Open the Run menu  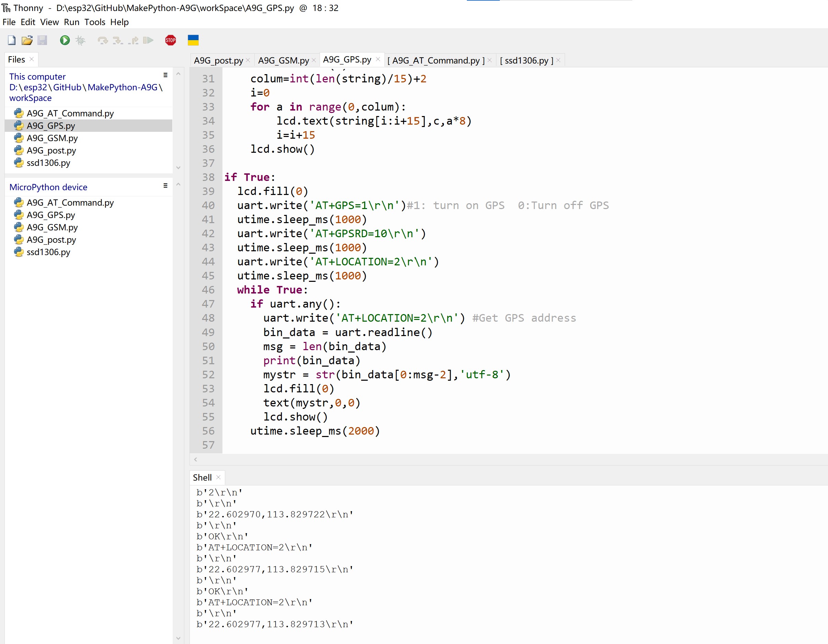[71, 22]
